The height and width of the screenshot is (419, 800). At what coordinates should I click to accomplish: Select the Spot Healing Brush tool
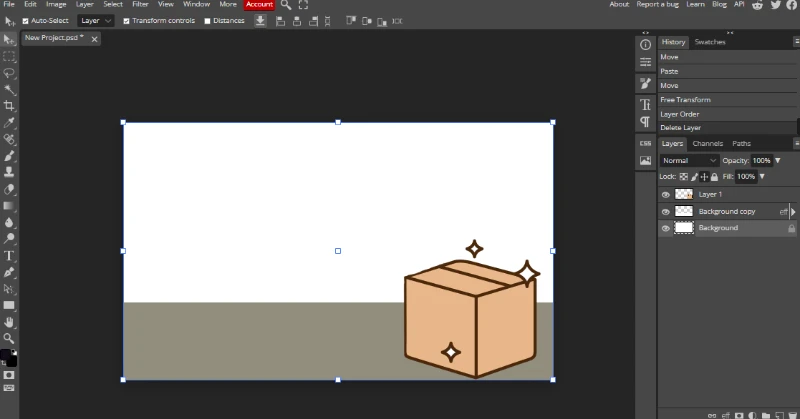[9, 139]
